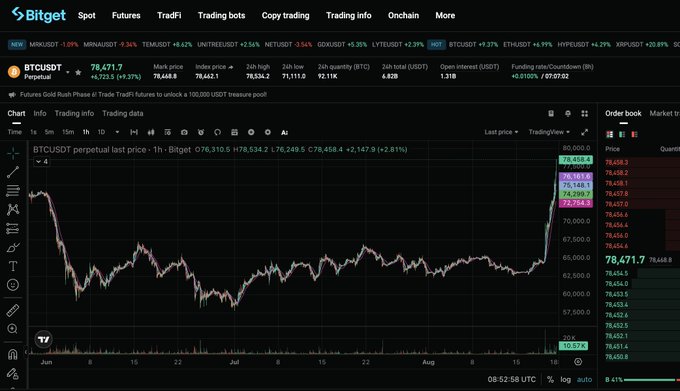The image size is (680, 391).
Task: Show both buy and sell orders view
Action: (x=610, y=134)
